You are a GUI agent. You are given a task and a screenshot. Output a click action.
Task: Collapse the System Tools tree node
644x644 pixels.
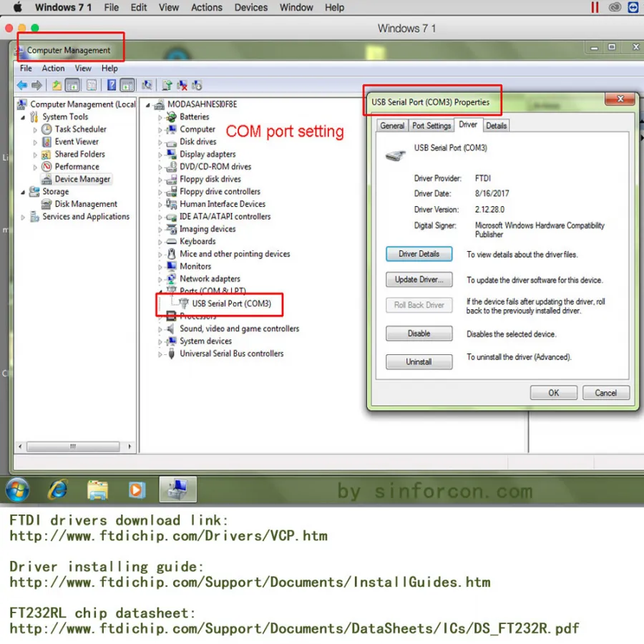pyautogui.click(x=23, y=117)
